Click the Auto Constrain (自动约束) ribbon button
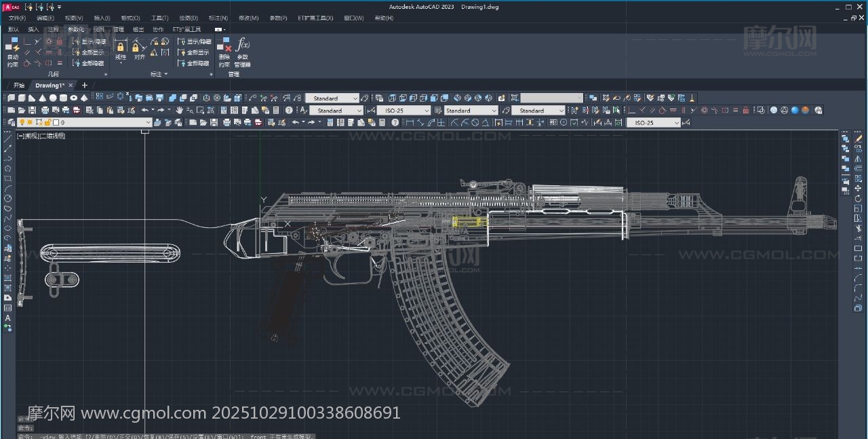 pos(12,51)
